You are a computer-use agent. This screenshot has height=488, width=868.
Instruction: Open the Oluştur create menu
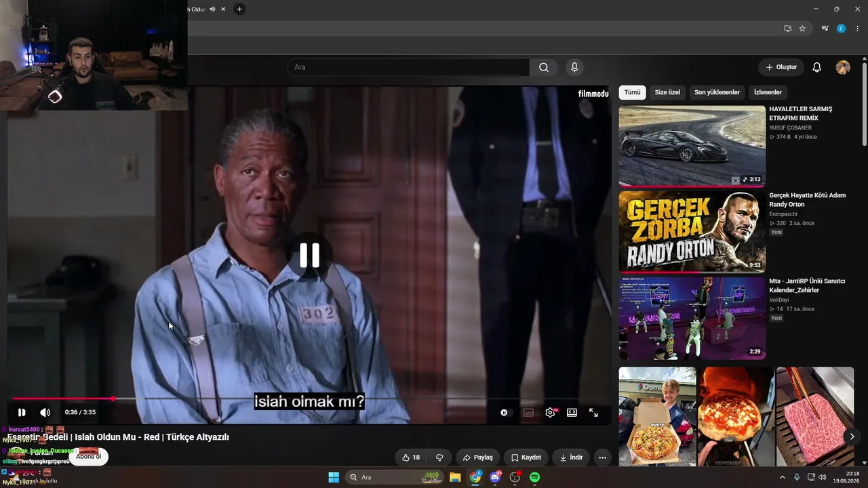pyautogui.click(x=781, y=67)
